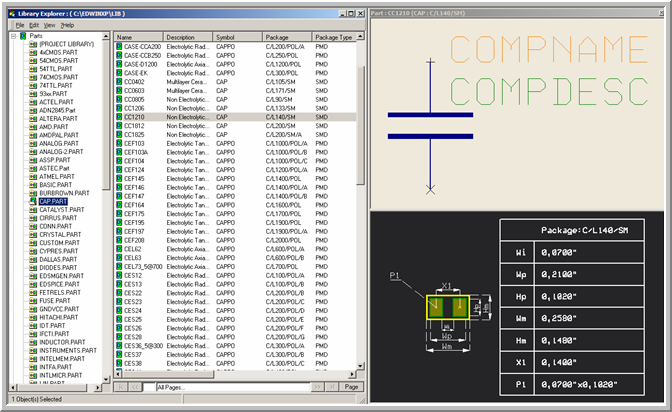Click the part icon for CC0402
The image size is (672, 412).
[119, 81]
